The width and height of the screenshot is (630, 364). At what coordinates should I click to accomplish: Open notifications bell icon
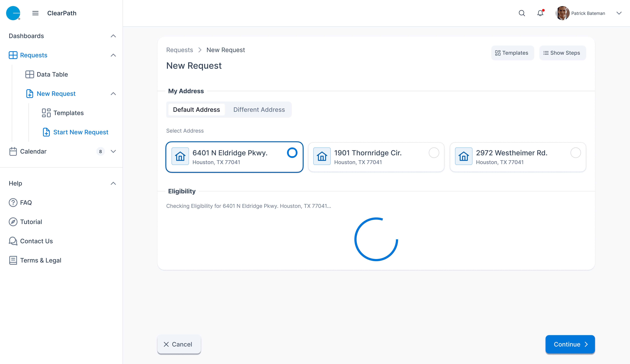(x=540, y=13)
